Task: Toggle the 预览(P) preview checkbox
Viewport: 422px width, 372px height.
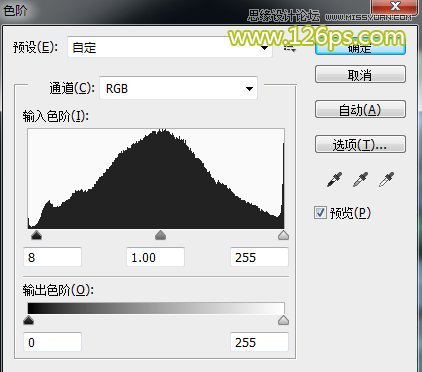Action: (320, 212)
